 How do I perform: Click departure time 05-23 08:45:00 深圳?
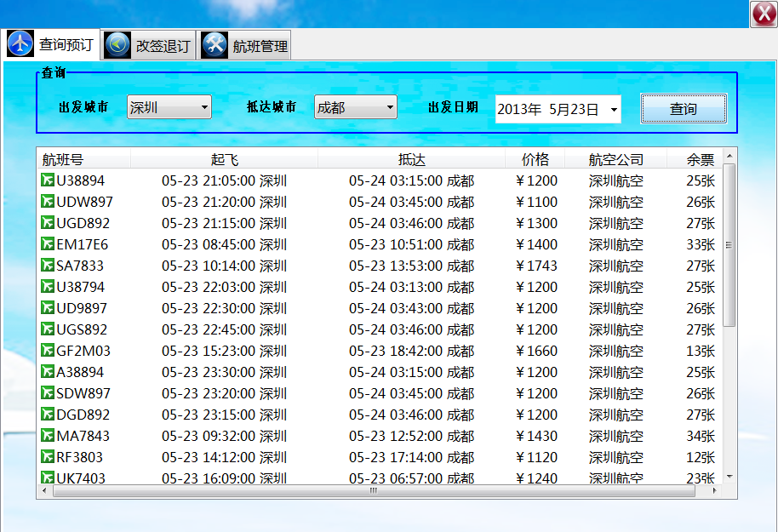point(224,244)
